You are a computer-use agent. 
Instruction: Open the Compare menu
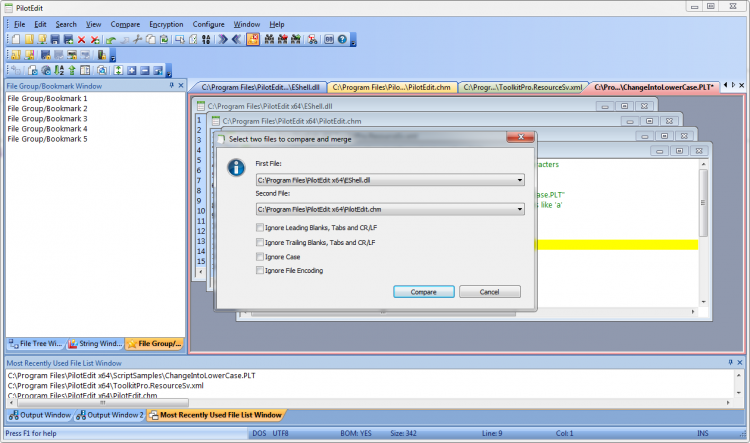point(125,24)
